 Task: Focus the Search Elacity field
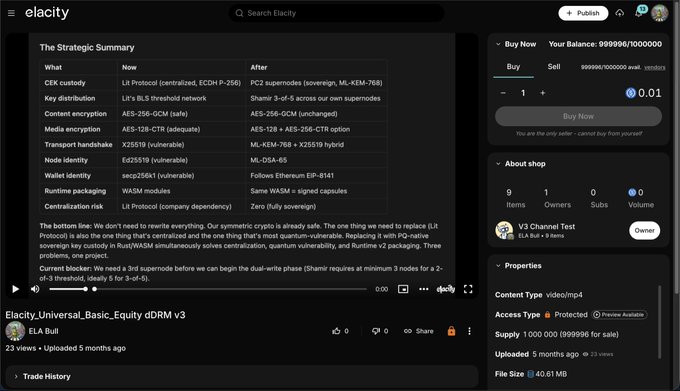click(337, 13)
